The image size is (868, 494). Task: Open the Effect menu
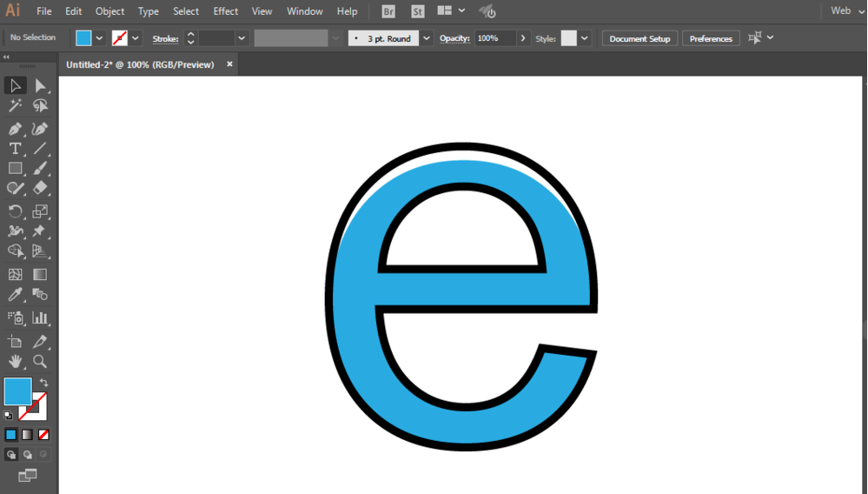[x=225, y=11]
